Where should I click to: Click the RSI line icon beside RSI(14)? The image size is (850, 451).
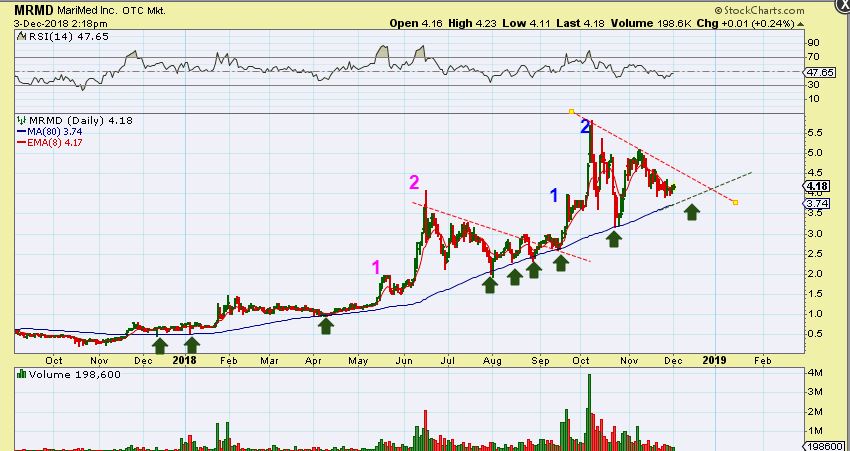(22, 37)
